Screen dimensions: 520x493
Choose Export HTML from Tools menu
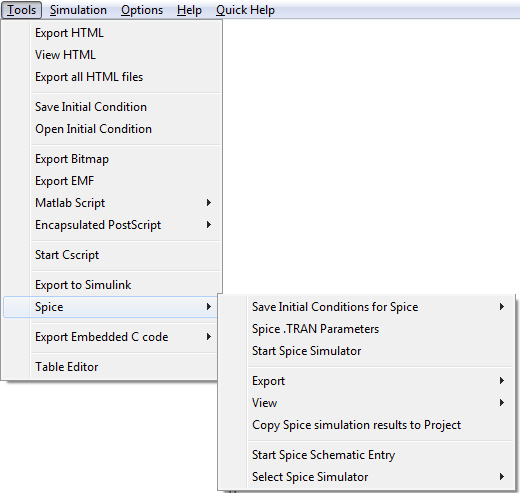(112, 33)
